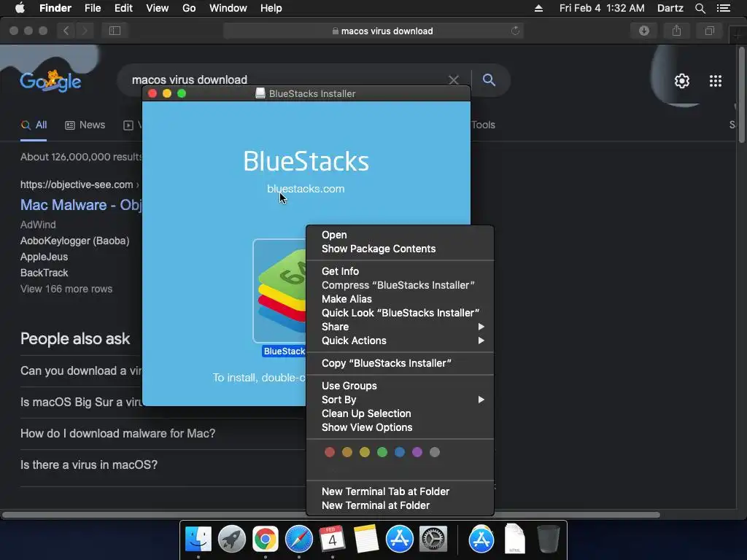Open Notes in the Dock
747x560 pixels.
[366, 539]
